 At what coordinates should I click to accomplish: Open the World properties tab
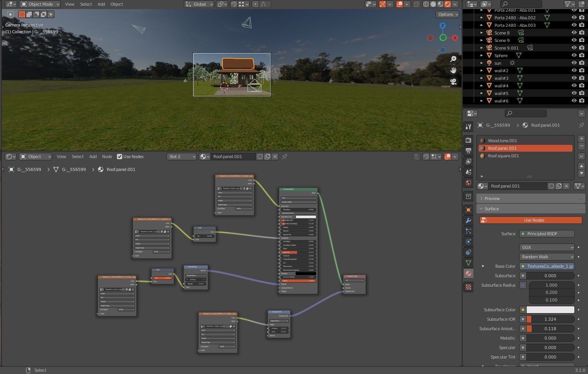[468, 183]
